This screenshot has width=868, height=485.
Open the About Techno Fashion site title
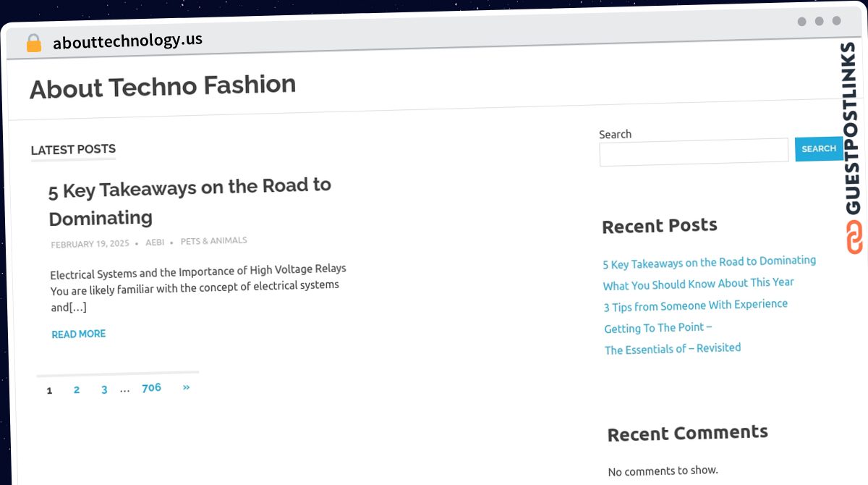(x=163, y=86)
